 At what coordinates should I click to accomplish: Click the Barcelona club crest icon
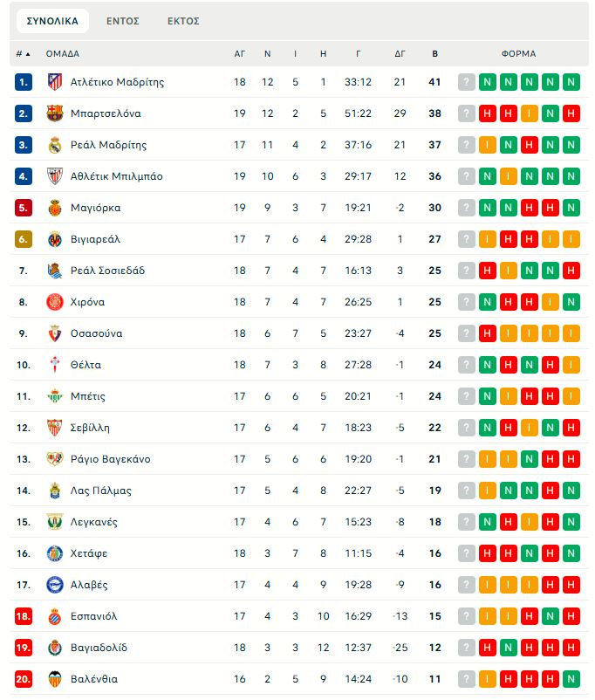[55, 113]
